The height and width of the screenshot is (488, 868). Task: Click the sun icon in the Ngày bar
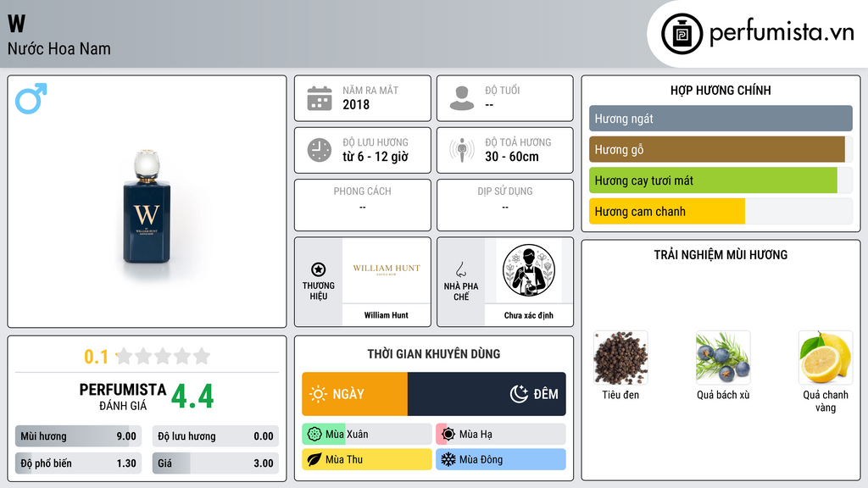coord(318,394)
